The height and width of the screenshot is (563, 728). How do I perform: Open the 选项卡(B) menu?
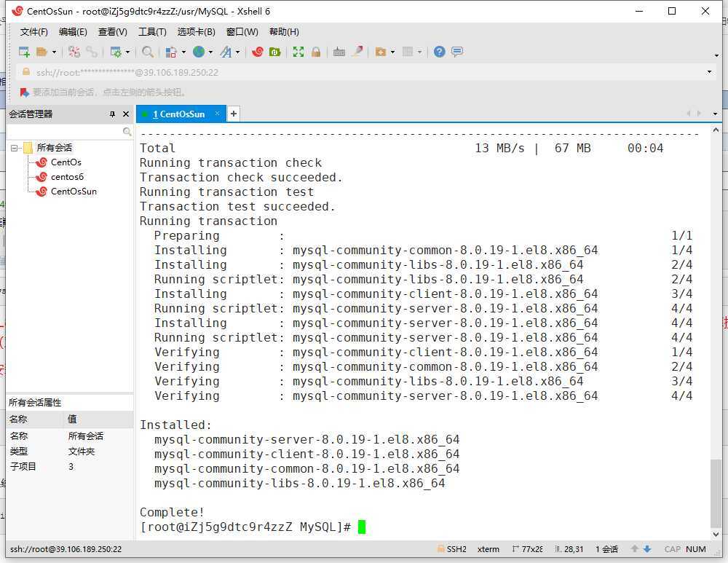point(197,32)
